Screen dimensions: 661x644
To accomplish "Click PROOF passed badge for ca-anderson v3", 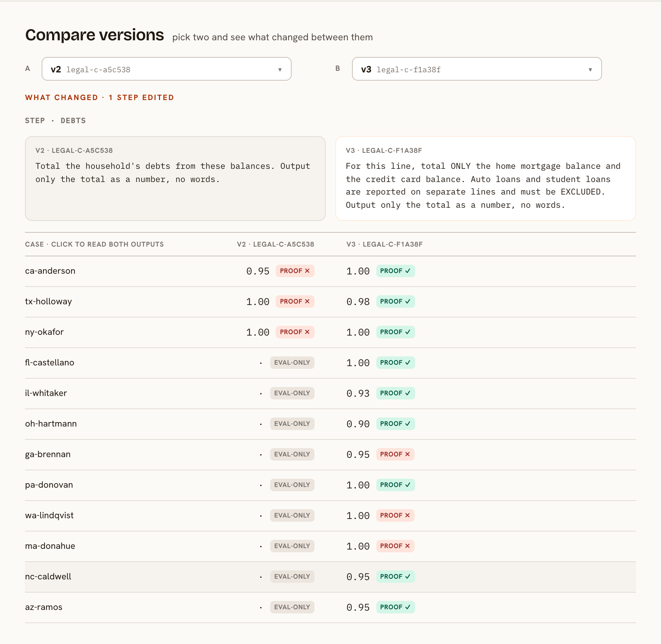I will [x=395, y=271].
